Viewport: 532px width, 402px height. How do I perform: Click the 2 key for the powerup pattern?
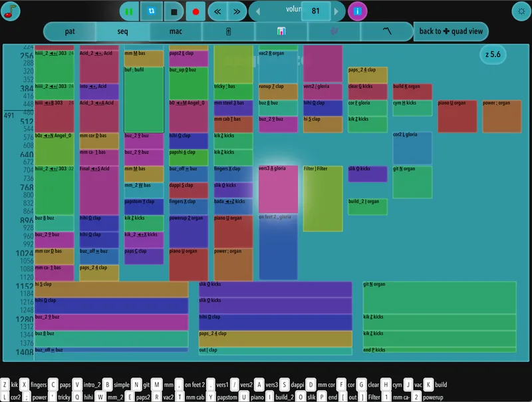[416, 397]
